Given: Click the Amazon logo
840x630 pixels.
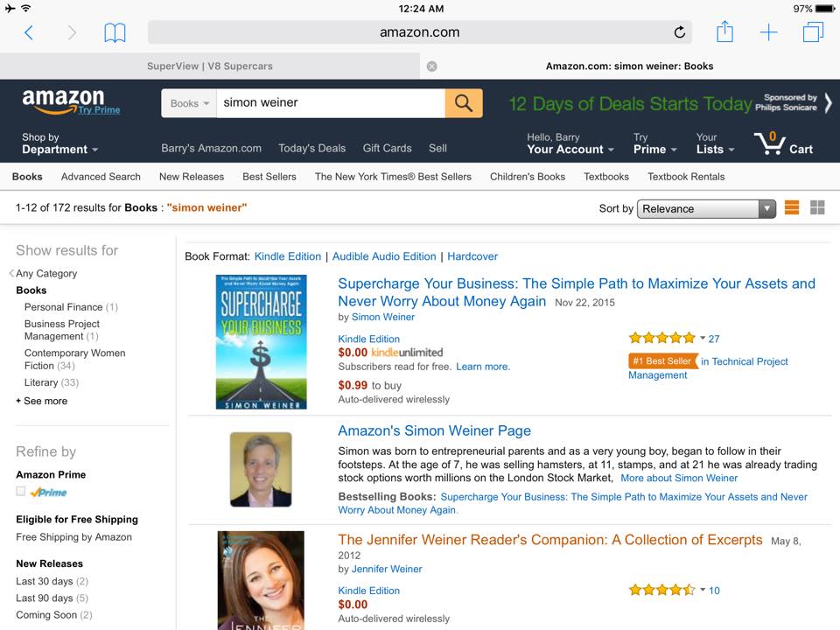Looking at the screenshot, I should pos(63,101).
